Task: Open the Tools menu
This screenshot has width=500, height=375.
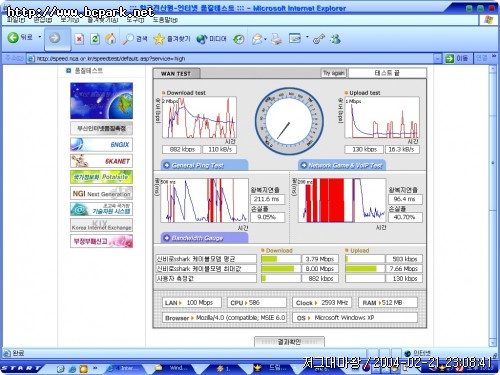Action: pos(135,20)
